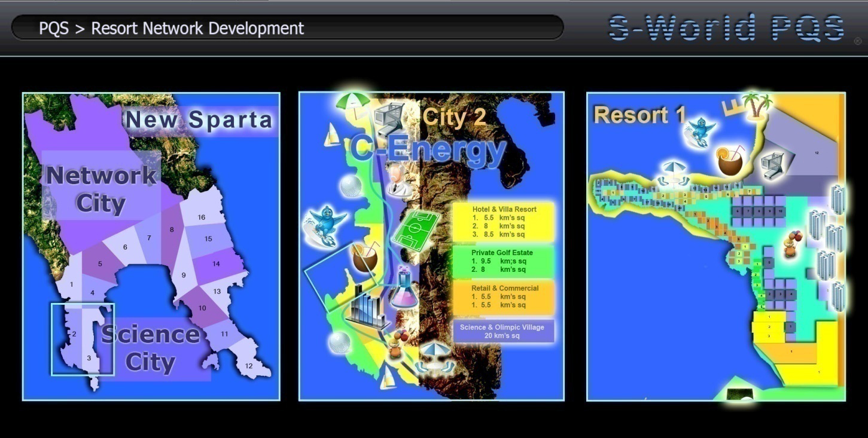
Task: Select region 14 on the New Sparta map
Action: click(x=216, y=264)
